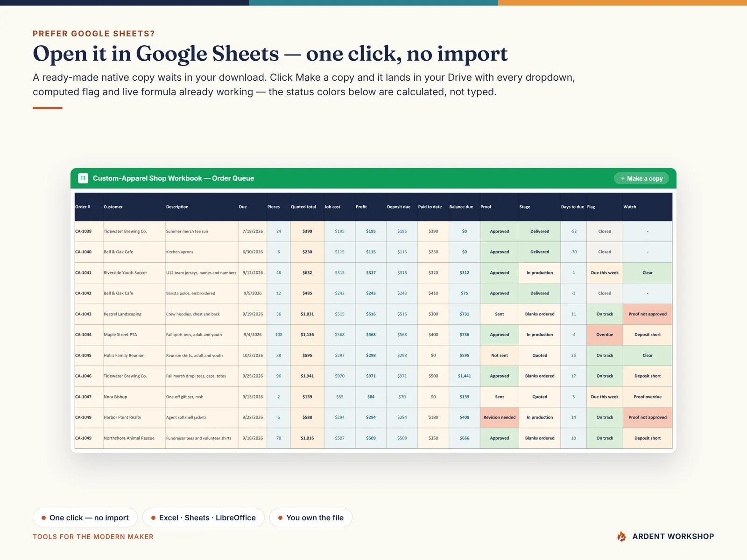Viewport: 747px width, 560px height.
Task: Click profit value $84
Action: (x=371, y=397)
